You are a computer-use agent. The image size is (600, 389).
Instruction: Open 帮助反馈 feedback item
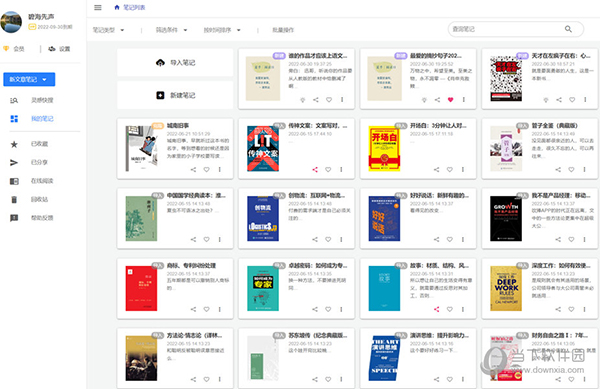[x=31, y=218]
